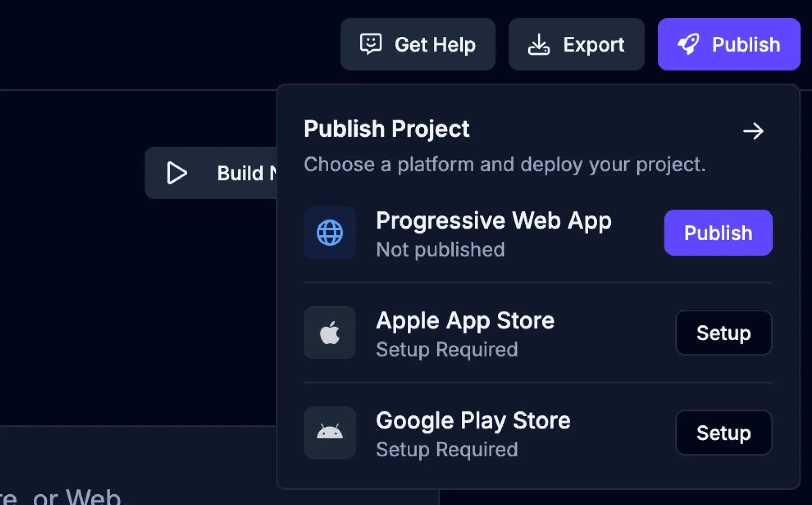Click the chat bubble Get Help icon

coord(370,44)
